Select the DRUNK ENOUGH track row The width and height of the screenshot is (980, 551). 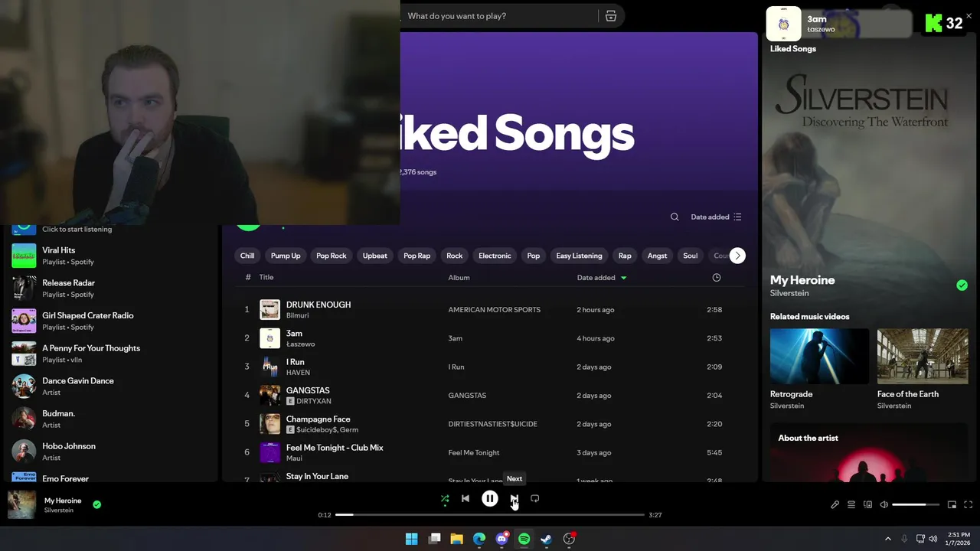(490, 310)
